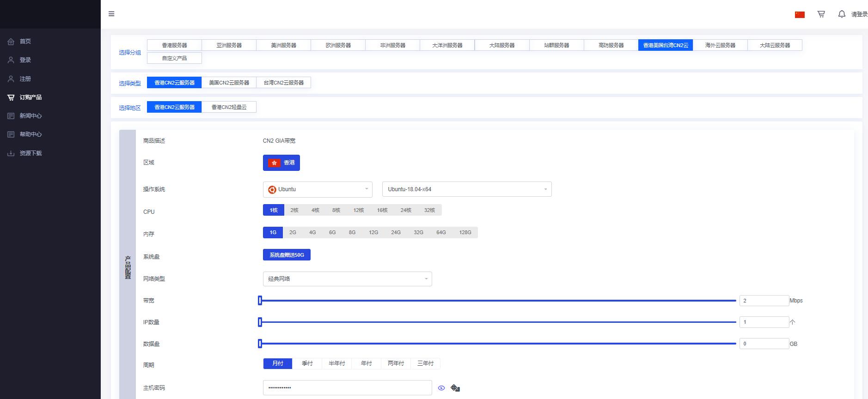The width and height of the screenshot is (868, 399).
Task: Show the host password with eye icon
Action: pos(441,388)
